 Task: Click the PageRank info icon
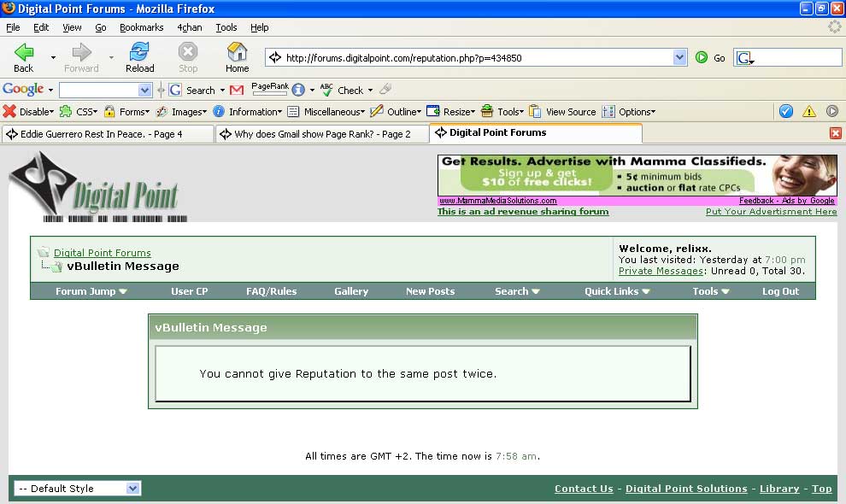[298, 90]
